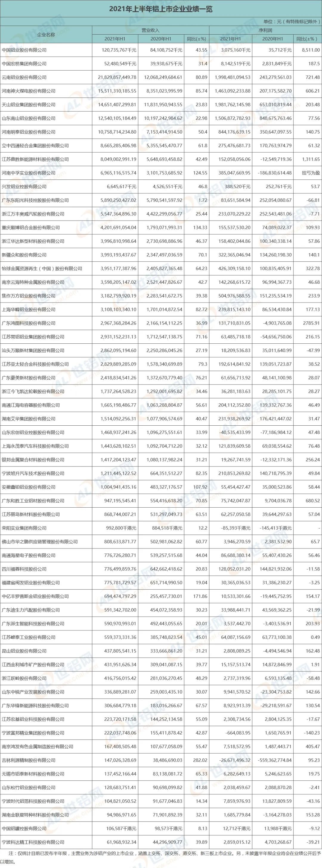Select company name '中国宏桥集团有限公司'
The height and width of the screenshot is (868, 322).
tap(24, 64)
